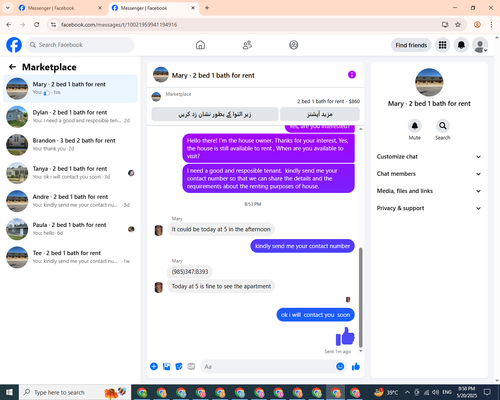Open a new browser tab

[207, 8]
